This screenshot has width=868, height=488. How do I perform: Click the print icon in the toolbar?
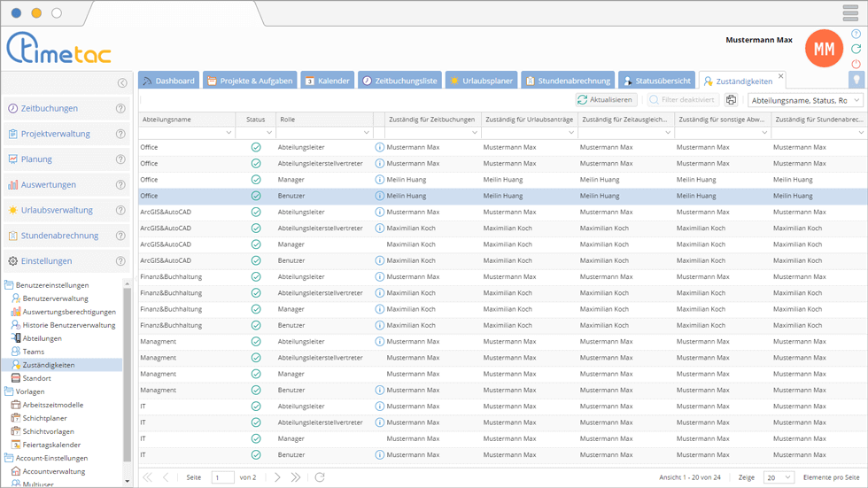click(731, 100)
